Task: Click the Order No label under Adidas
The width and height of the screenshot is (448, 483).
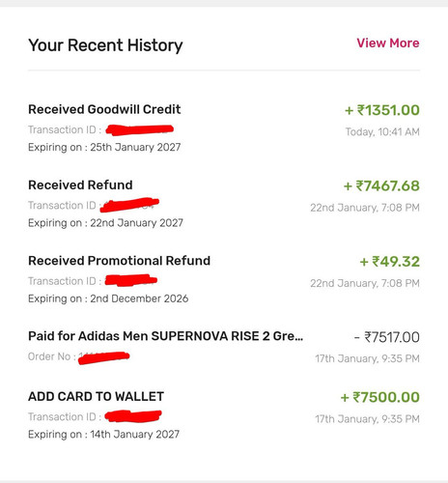Action: tap(52, 356)
